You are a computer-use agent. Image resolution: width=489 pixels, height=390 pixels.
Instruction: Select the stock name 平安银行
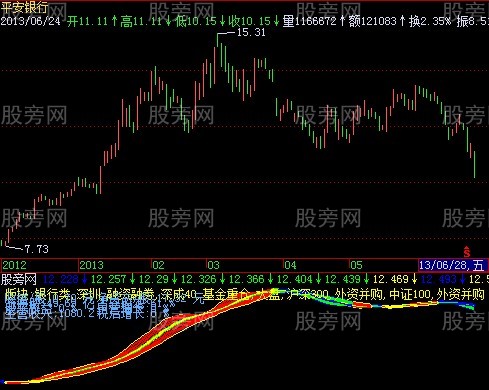coord(25,7)
